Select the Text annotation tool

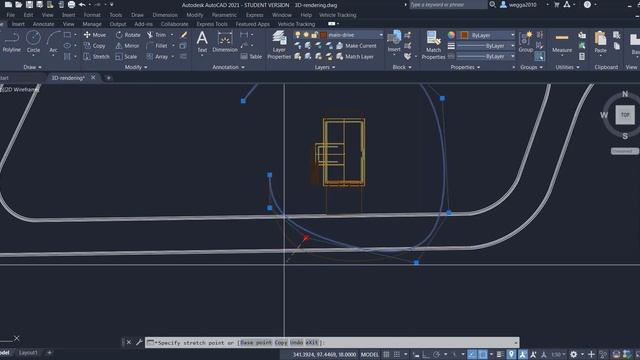pos(202,42)
